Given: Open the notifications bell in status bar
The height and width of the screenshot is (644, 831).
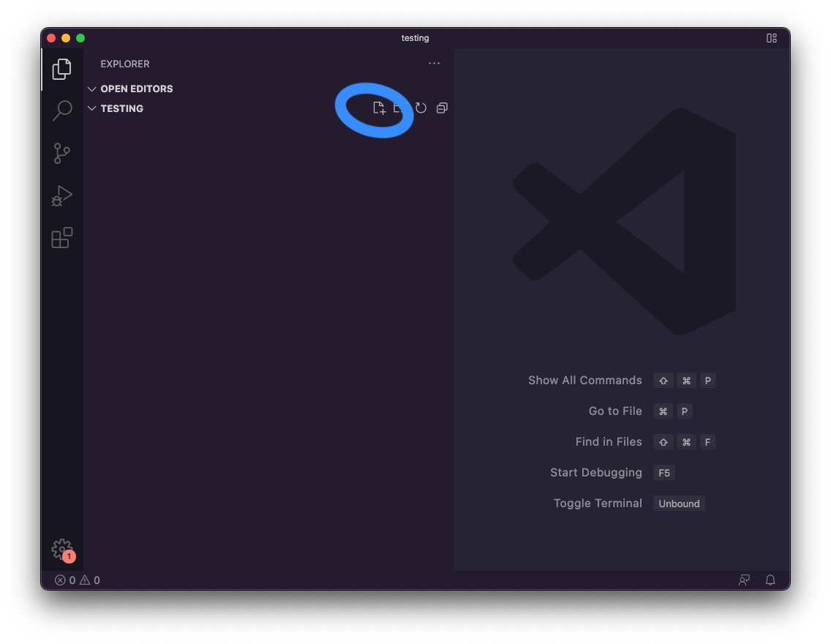Looking at the screenshot, I should coord(770,580).
